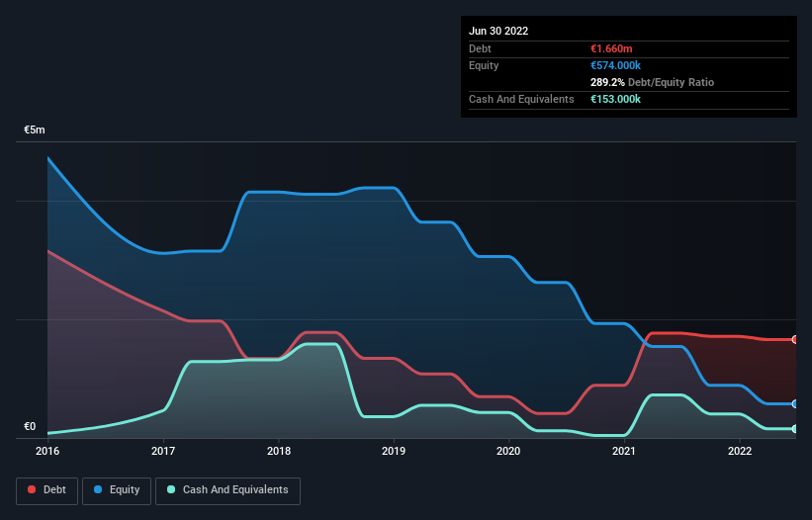Click the Jun 30 2022 tooltip date

point(498,31)
